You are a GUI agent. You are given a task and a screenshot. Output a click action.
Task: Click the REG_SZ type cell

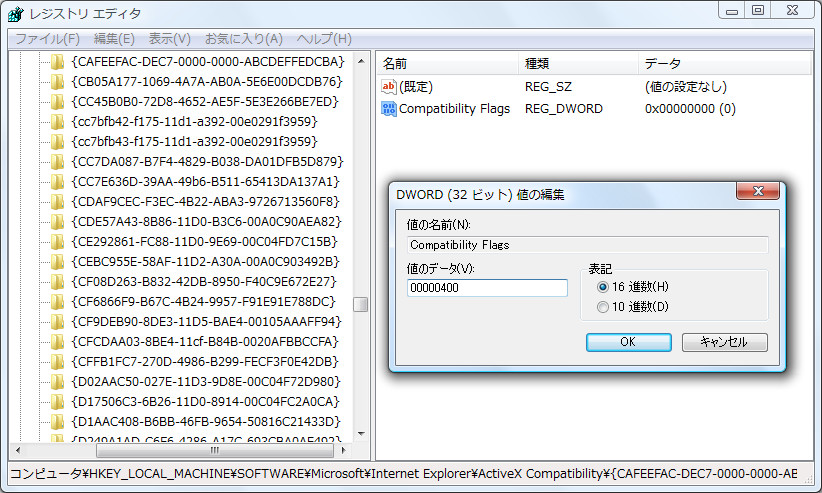click(548, 87)
